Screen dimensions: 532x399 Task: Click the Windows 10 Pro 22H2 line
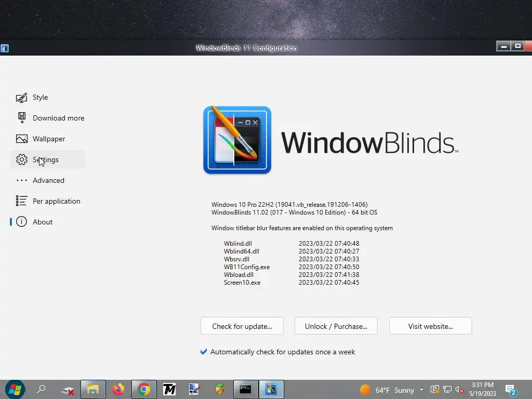click(289, 205)
